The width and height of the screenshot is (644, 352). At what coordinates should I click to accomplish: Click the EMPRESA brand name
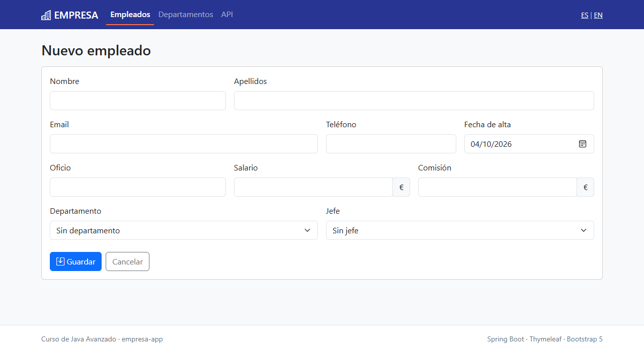[76, 15]
